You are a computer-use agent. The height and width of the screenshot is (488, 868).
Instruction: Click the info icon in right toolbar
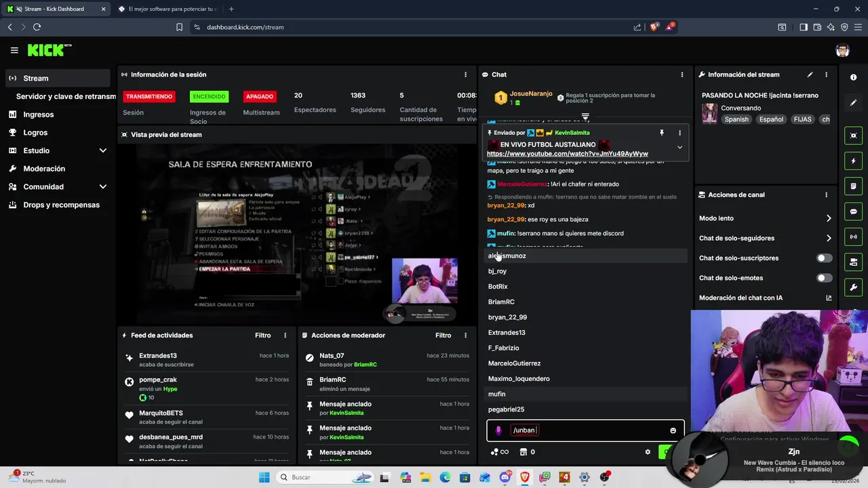click(854, 77)
